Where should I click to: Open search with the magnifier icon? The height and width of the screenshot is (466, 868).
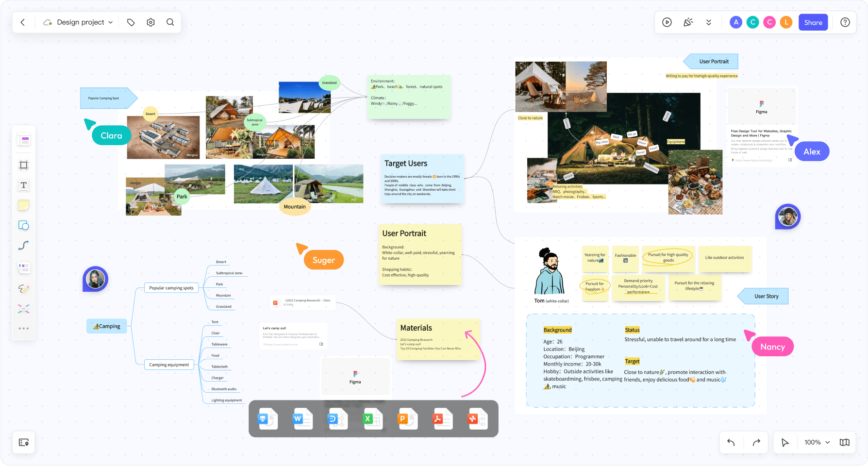tap(170, 22)
